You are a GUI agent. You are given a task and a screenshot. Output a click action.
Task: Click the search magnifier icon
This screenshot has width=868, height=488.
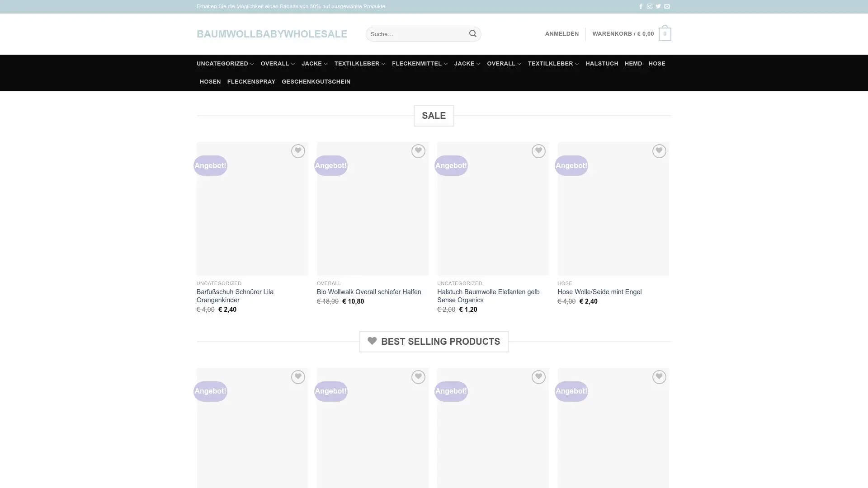(472, 34)
